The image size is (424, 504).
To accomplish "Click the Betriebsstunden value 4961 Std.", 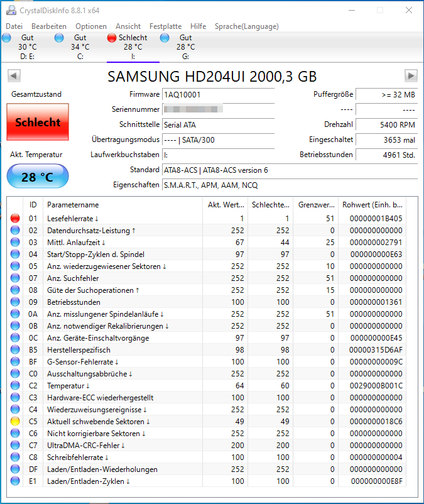I will pyautogui.click(x=387, y=155).
